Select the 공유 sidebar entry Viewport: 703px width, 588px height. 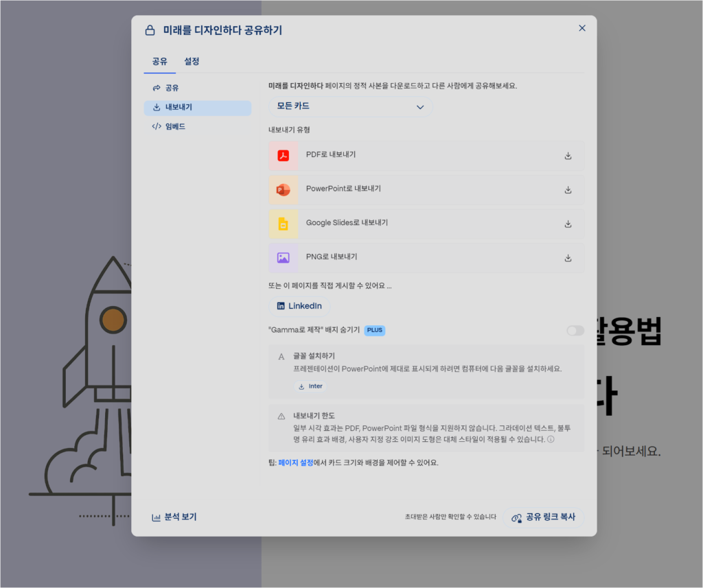(170, 87)
